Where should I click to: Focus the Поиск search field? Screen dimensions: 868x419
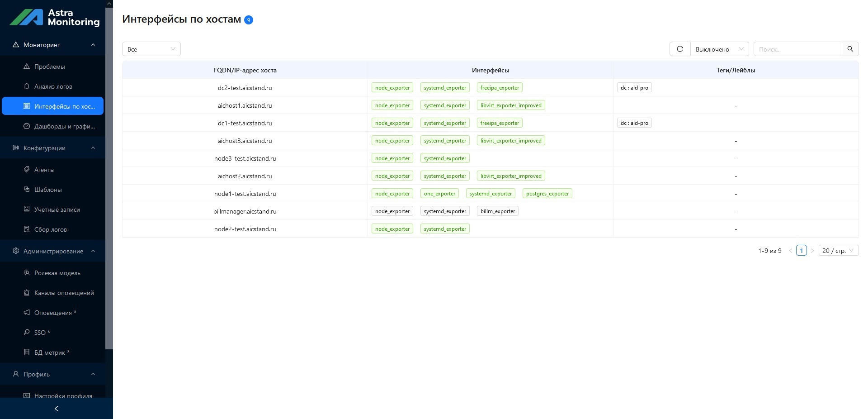coord(797,49)
